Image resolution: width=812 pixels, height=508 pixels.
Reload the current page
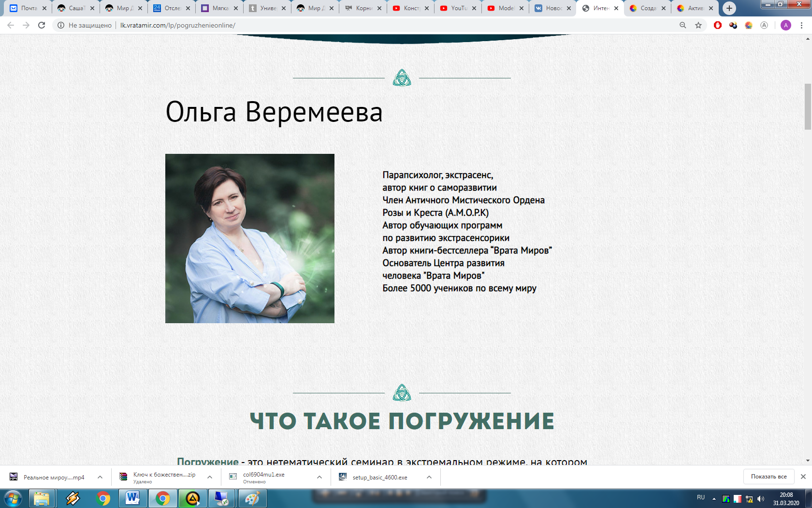tap(42, 25)
